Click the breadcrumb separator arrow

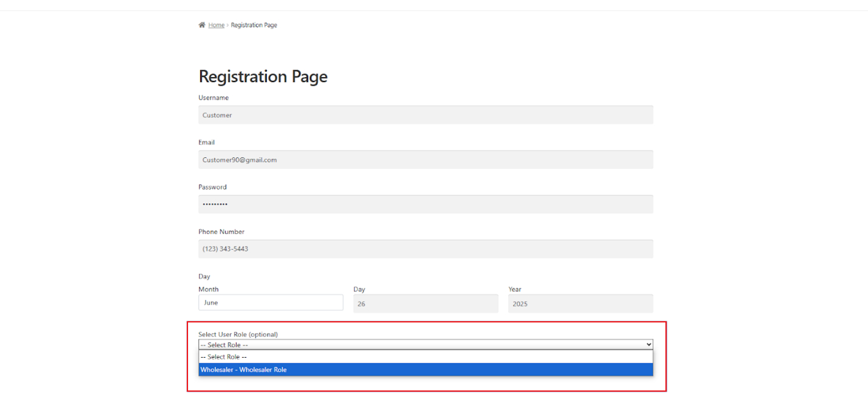tap(227, 25)
